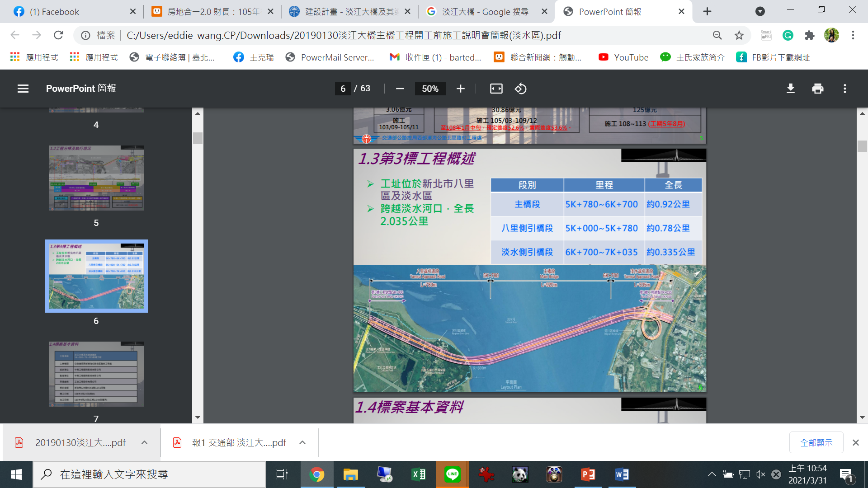Open the YouTube bookmark
The height and width of the screenshot is (488, 868).
click(x=623, y=57)
